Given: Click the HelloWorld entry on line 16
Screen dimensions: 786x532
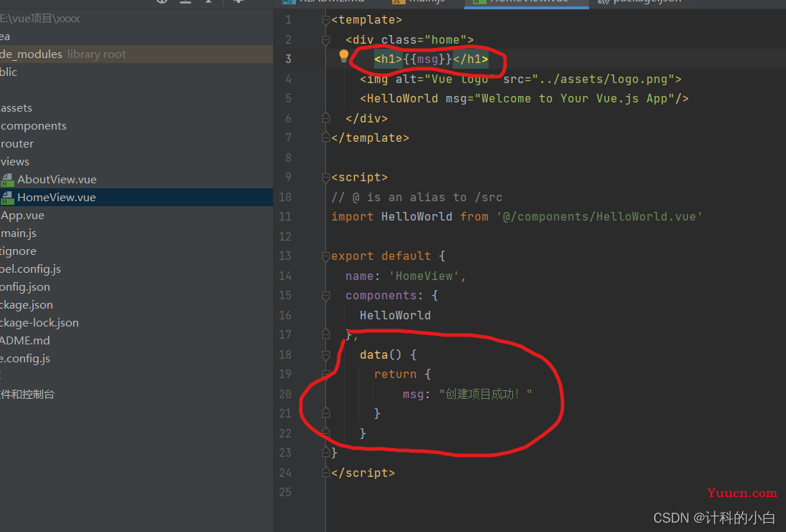Looking at the screenshot, I should click(395, 315).
